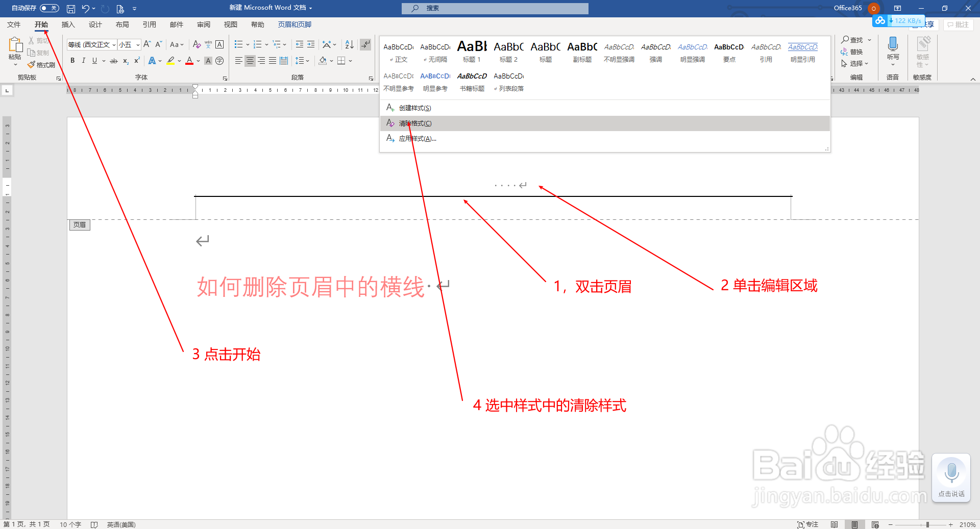This screenshot has height=529, width=980.
Task: Click the search box in title bar
Action: (495, 8)
